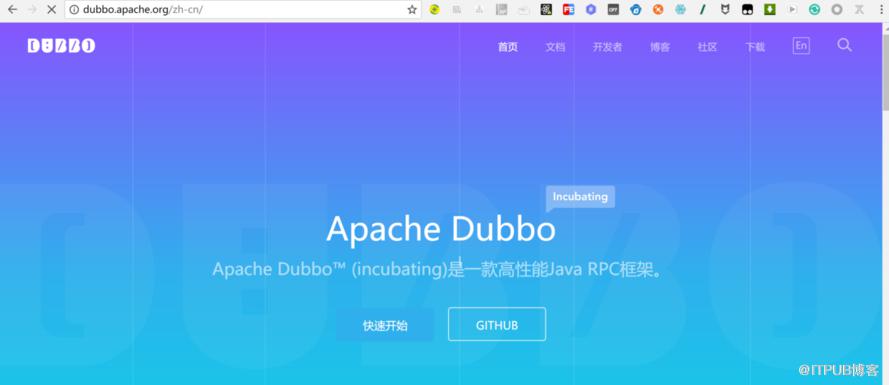Click the faded gray save-disk extension icon

(x=502, y=10)
